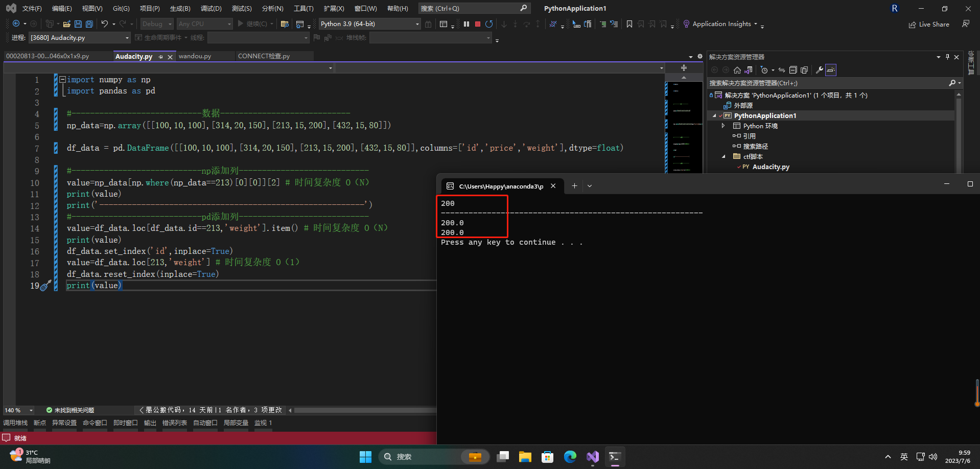
Task: Open the 140 % zoom level dropdown
Action: click(x=31, y=410)
